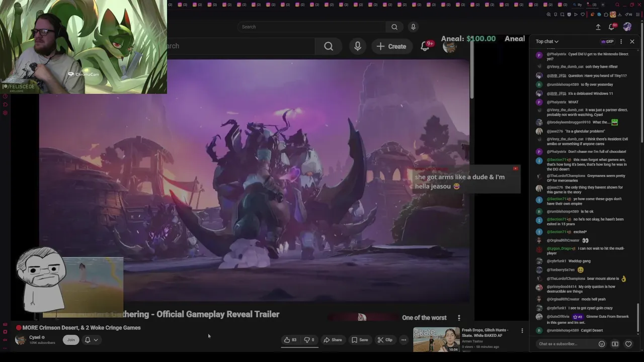Click the chat heart reaction icon
This screenshot has height=362, width=644.
click(628, 344)
